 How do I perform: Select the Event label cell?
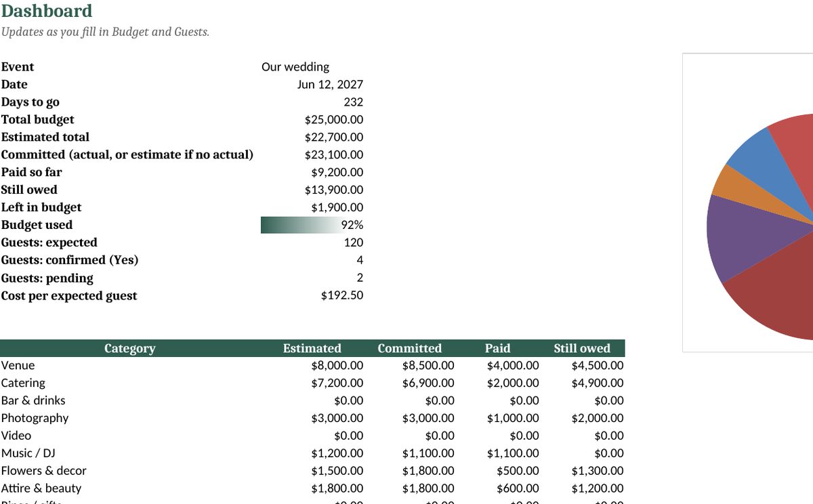(x=18, y=67)
